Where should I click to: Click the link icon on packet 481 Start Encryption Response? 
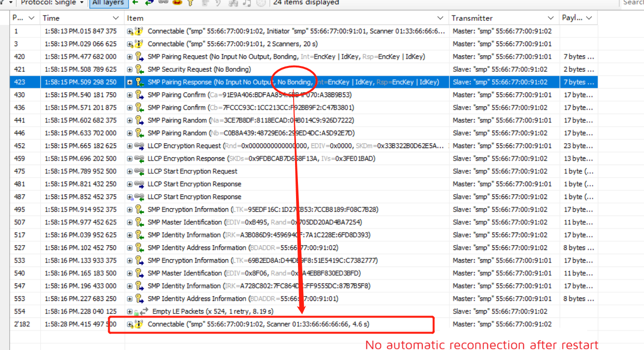pos(139,184)
